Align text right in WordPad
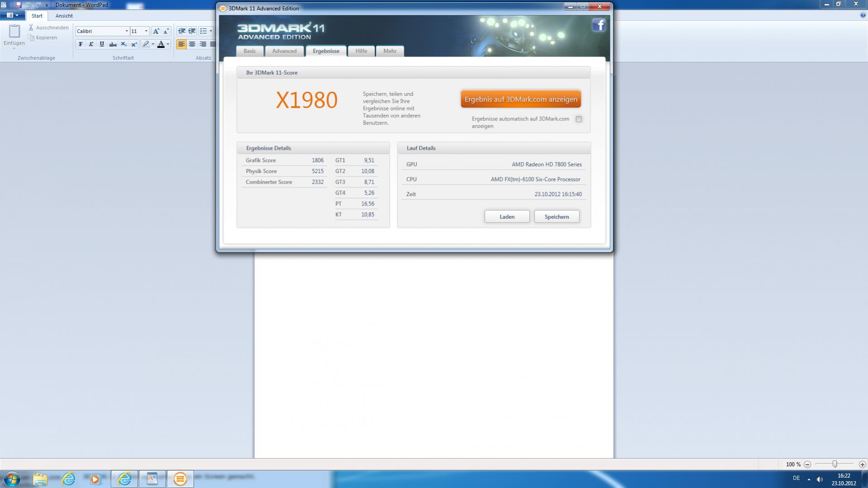Viewport: 868px width, 488px height. click(x=203, y=44)
